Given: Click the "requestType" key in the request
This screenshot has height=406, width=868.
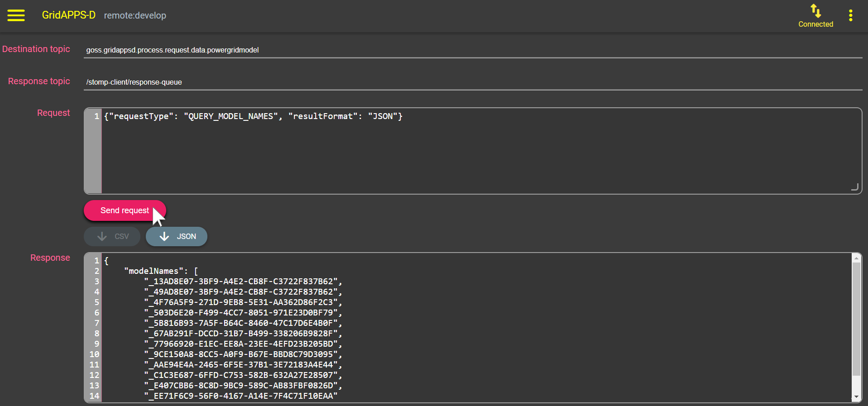Looking at the screenshot, I should pos(141,116).
